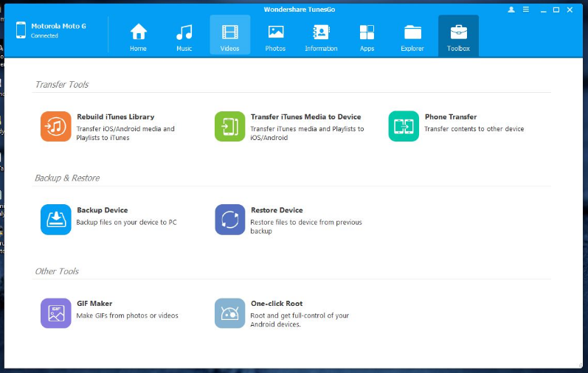Viewport: 588px width, 373px height.
Task: Switch to the Home tab
Action: pyautogui.click(x=138, y=36)
